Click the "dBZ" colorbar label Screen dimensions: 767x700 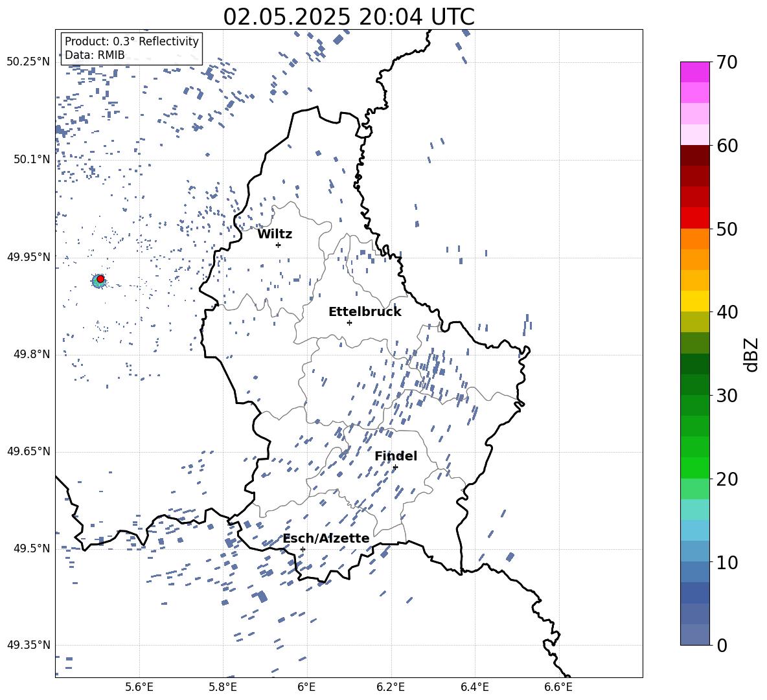(x=750, y=354)
